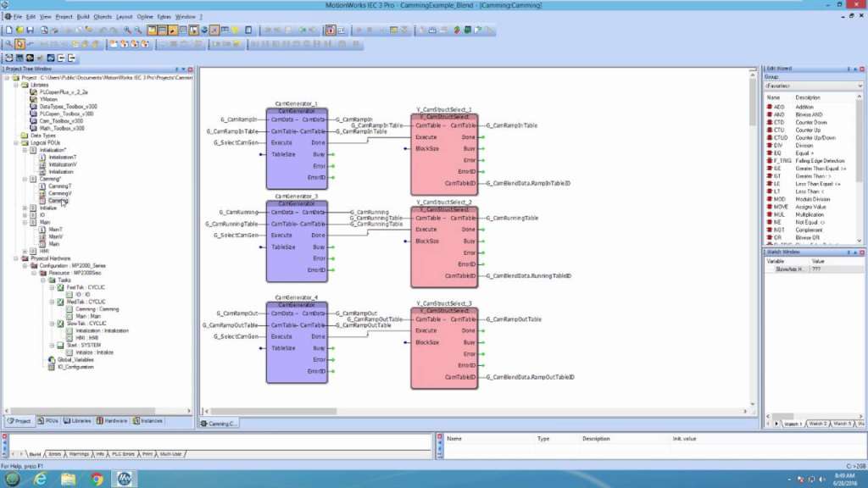Expand the Initialize POU node
Image resolution: width=868 pixels, height=488 pixels.
click(x=25, y=208)
